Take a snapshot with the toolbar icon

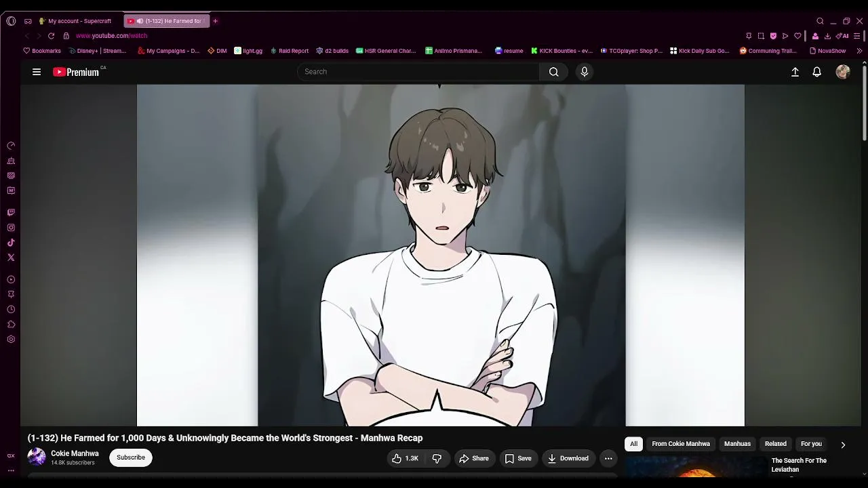(x=761, y=36)
